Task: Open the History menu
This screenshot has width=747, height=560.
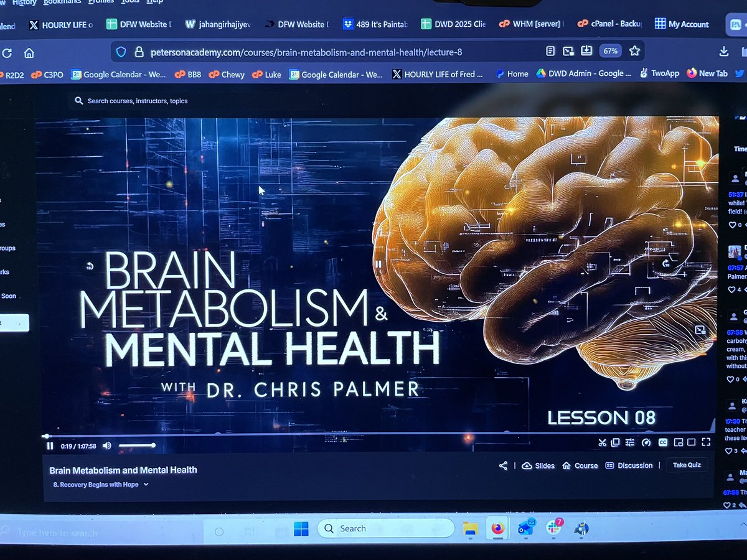Action: [x=24, y=2]
